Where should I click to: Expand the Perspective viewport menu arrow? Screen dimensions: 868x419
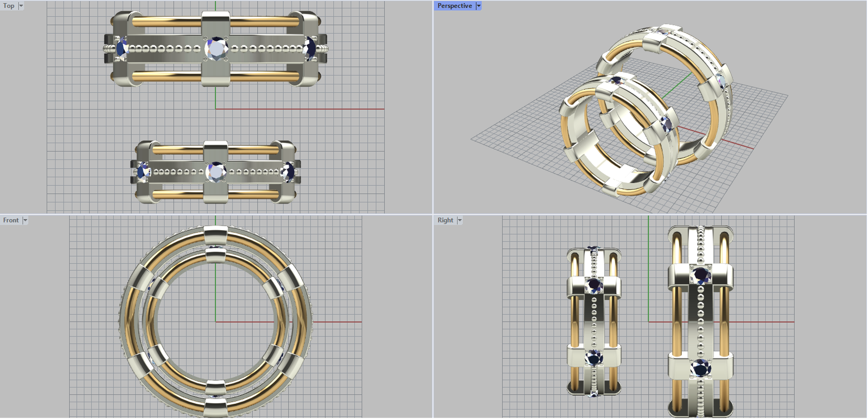pos(478,6)
